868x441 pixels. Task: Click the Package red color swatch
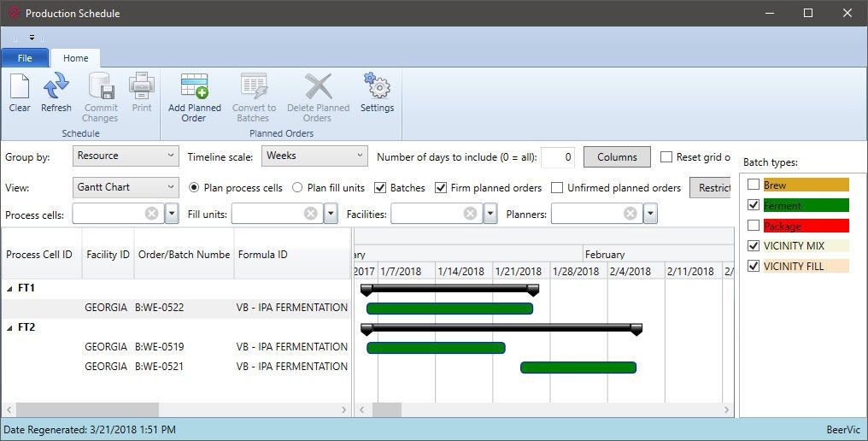click(806, 226)
